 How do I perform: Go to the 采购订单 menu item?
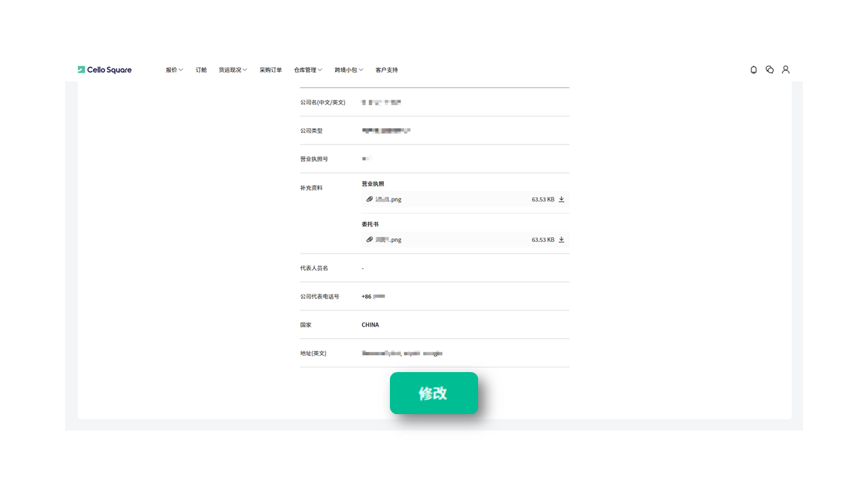coord(270,69)
